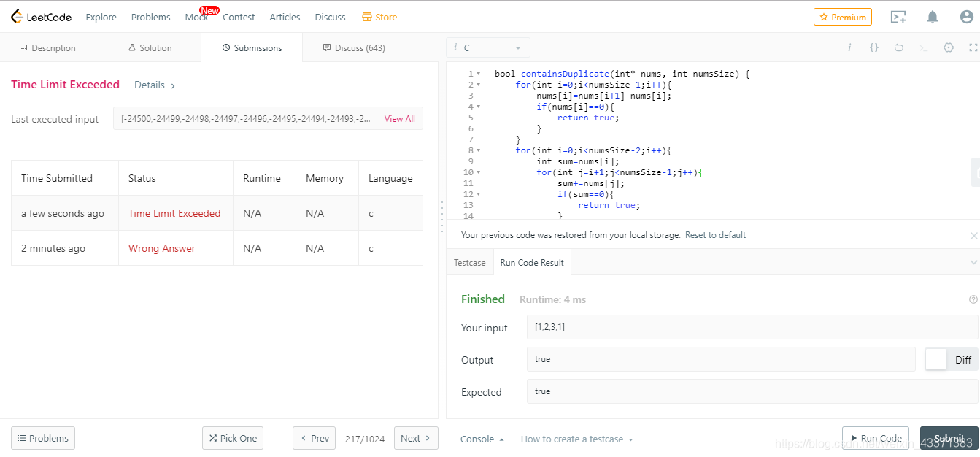The height and width of the screenshot is (457, 980).
Task: Click the last executed input box
Action: (268, 118)
